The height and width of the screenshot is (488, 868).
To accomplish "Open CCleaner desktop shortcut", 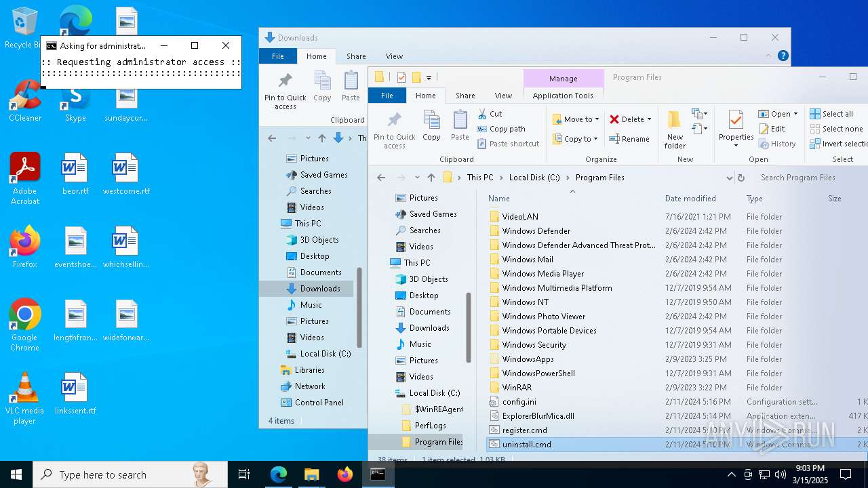I will pyautogui.click(x=25, y=101).
